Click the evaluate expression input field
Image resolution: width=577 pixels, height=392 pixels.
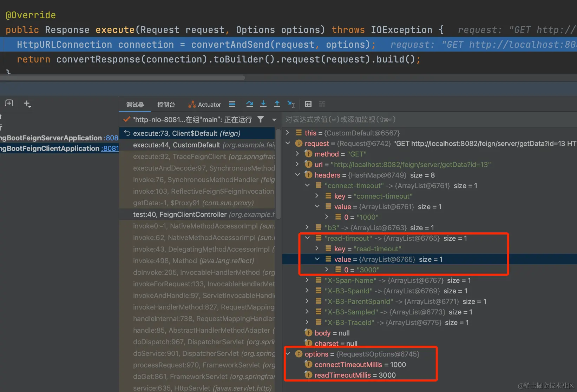[430, 119]
